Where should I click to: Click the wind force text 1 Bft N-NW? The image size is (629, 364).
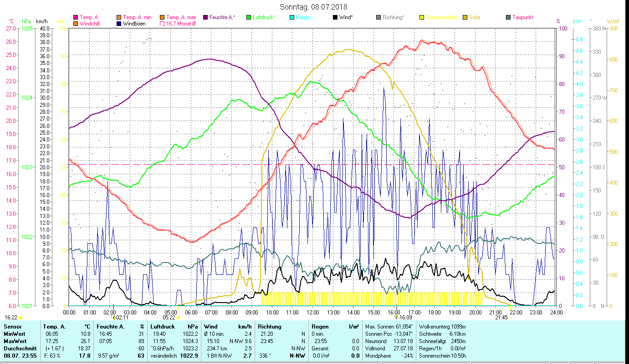[x=219, y=356]
